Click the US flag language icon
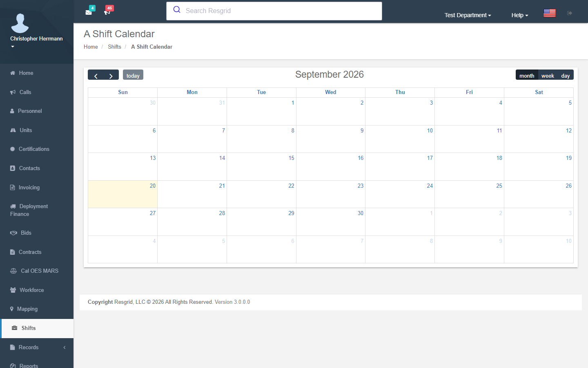 (x=550, y=13)
